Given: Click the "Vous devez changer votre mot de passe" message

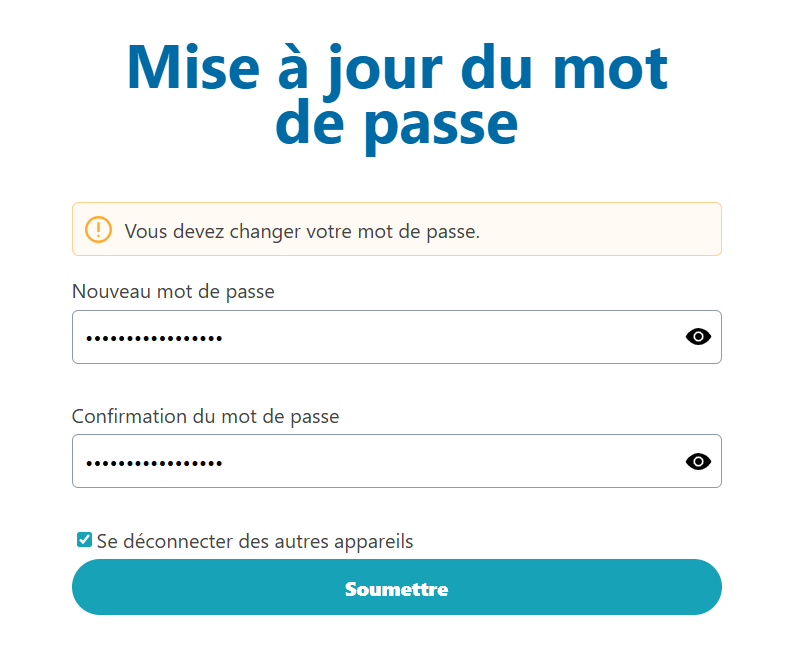Looking at the screenshot, I should pyautogui.click(x=302, y=231).
